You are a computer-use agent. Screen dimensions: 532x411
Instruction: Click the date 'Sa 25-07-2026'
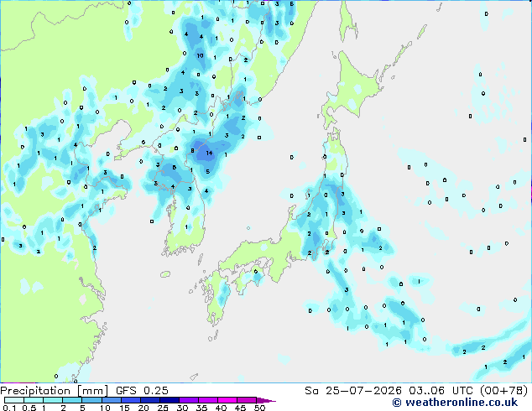pos(353,391)
